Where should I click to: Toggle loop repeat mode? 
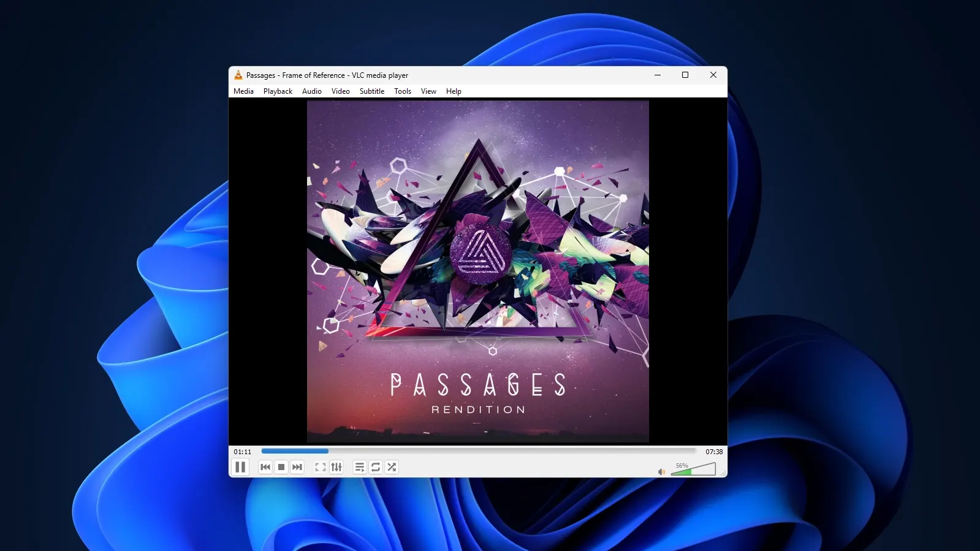tap(376, 467)
